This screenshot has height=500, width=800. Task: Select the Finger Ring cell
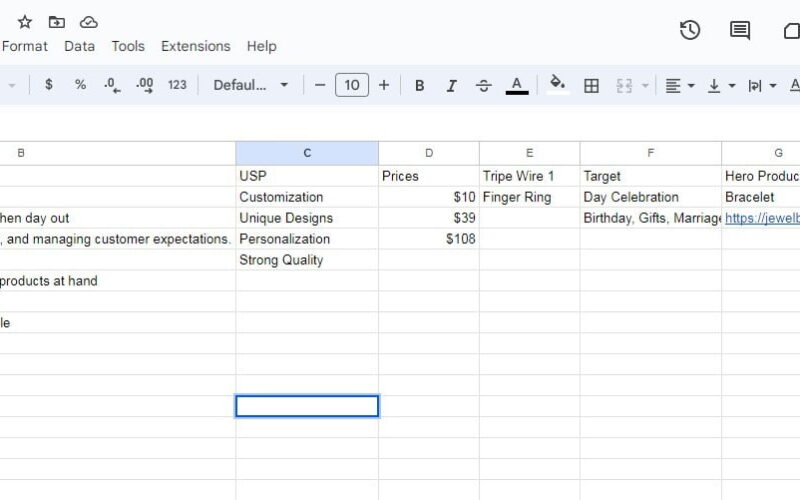[530, 197]
